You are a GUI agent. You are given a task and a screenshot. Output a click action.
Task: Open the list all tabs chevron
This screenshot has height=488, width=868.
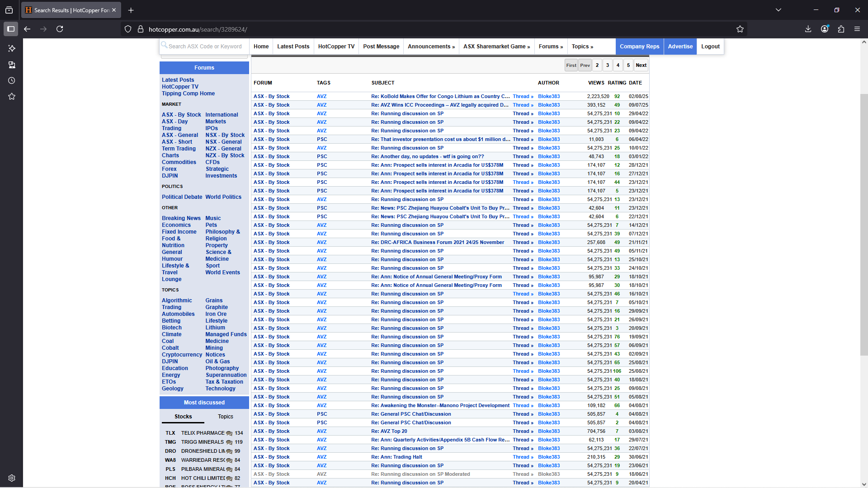click(x=778, y=10)
